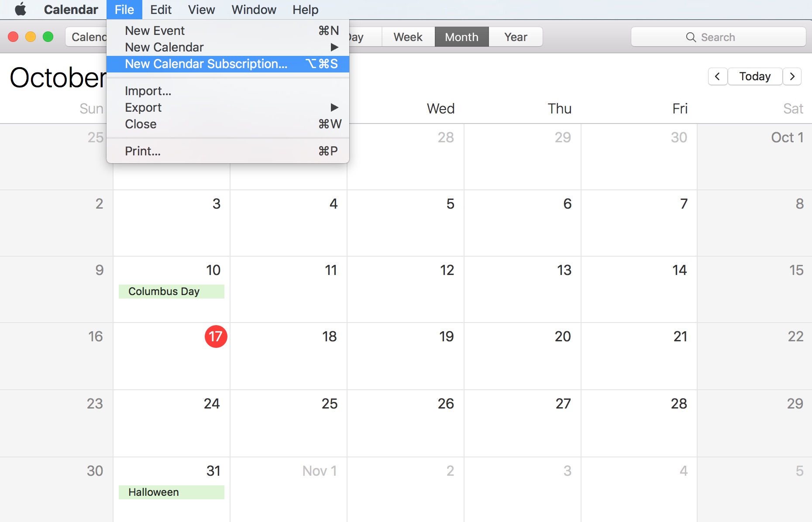Image resolution: width=812 pixels, height=522 pixels.
Task: Select New Calendar Subscription… menu item
Action: pyautogui.click(x=227, y=64)
